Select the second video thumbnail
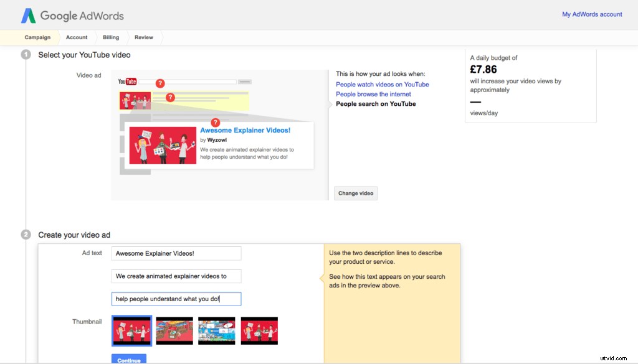 pyautogui.click(x=174, y=330)
